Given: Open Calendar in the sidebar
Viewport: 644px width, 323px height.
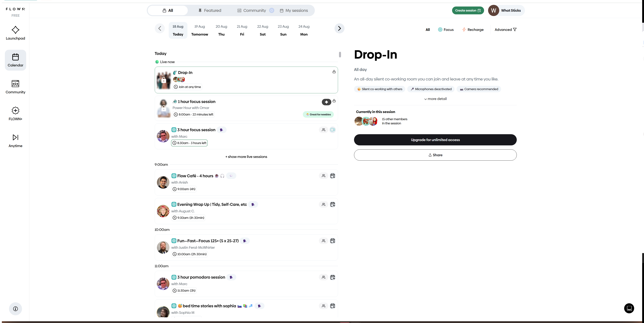Looking at the screenshot, I should coord(15,60).
